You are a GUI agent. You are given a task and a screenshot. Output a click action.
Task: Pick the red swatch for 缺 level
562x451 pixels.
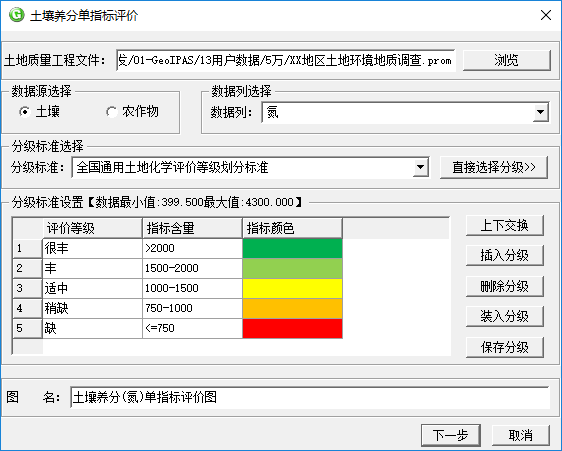tap(292, 328)
